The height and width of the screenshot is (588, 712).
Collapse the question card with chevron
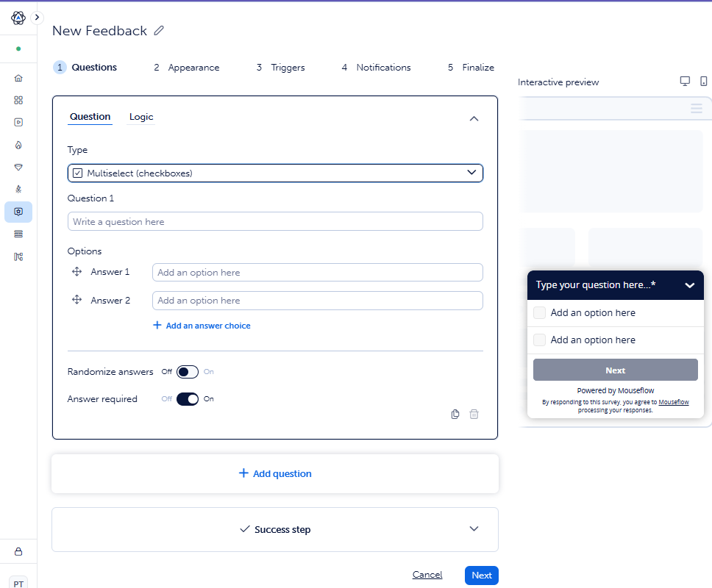click(474, 119)
